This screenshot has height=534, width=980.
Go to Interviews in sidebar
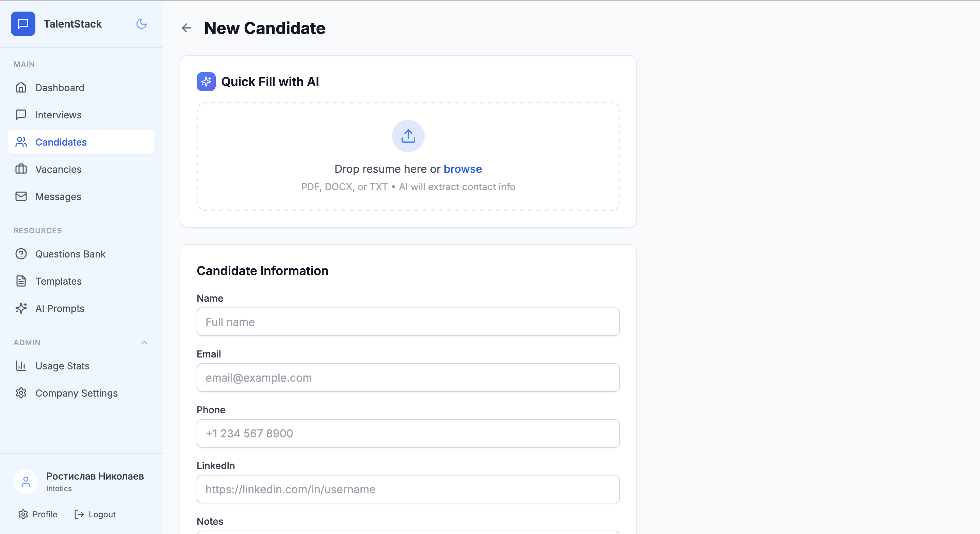[58, 115]
